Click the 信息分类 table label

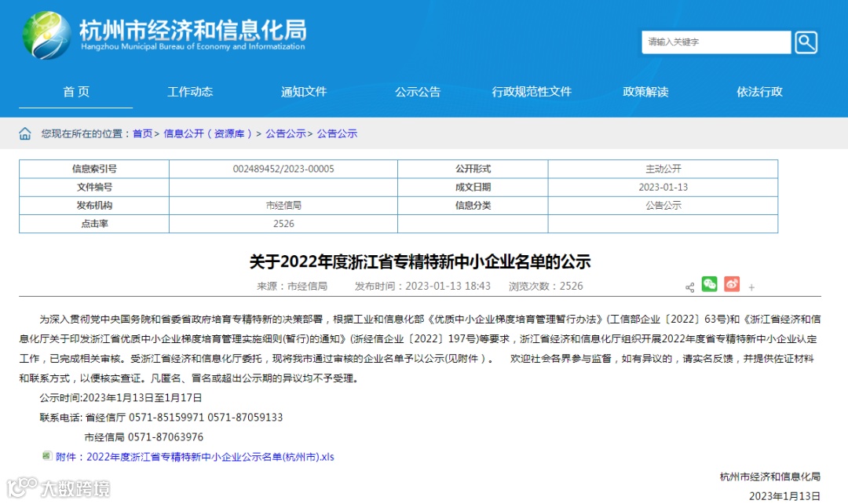tap(473, 206)
